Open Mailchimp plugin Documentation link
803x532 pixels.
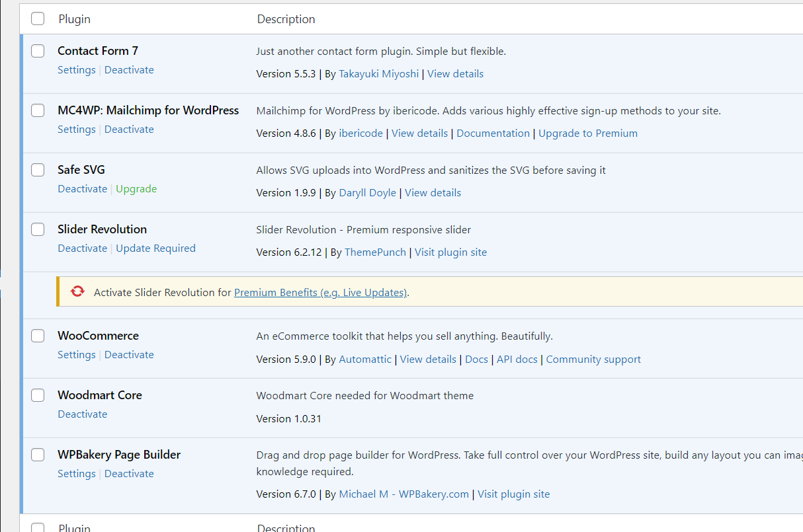point(493,133)
